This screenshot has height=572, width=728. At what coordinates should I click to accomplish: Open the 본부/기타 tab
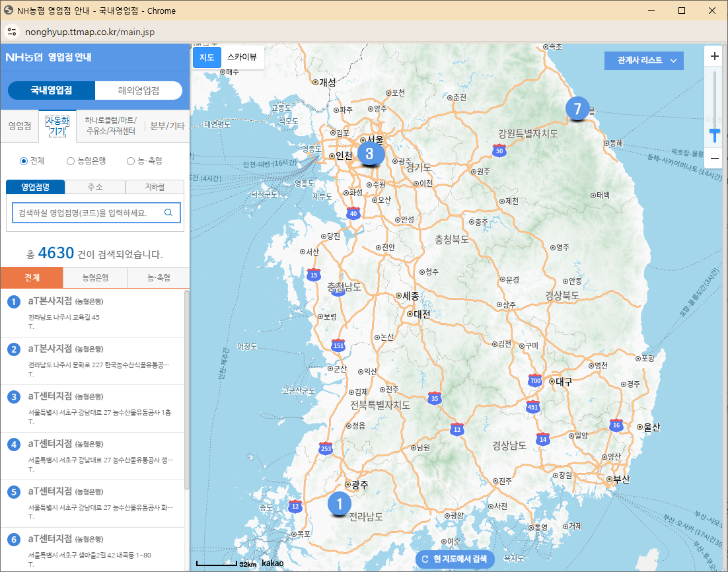167,125
